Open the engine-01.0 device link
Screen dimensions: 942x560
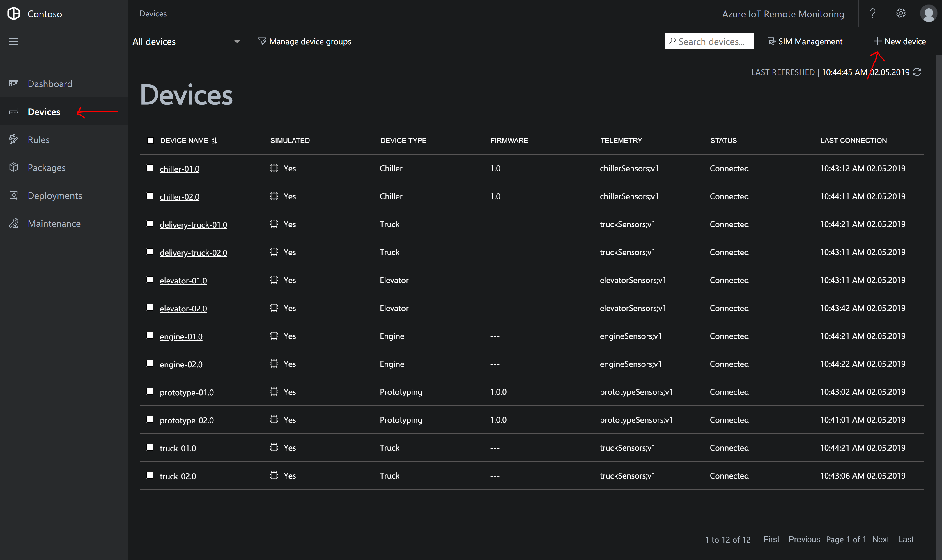181,336
